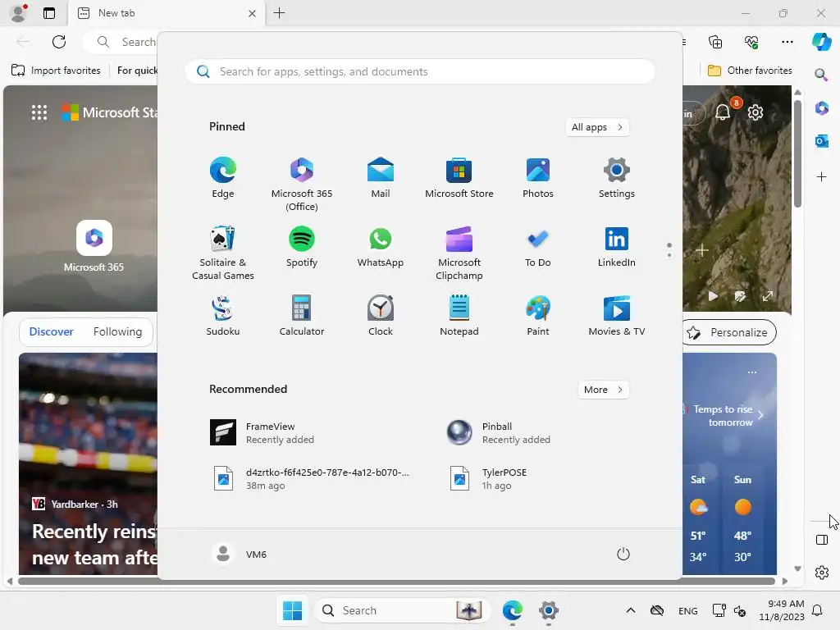This screenshot has width=840, height=630.
Task: Click Microsoft 365 quick link tile
Action: coord(94,246)
